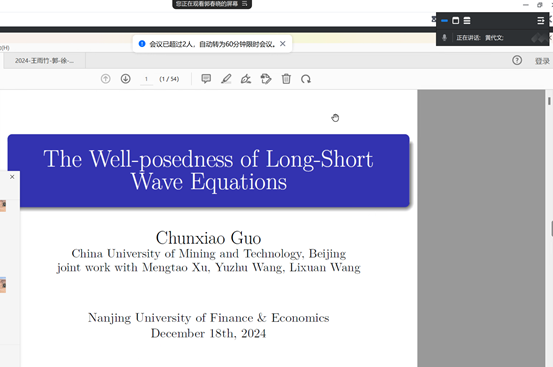Screen dimensions: 553x367
Task: Switch to the single-window layout view
Action: pos(455,21)
